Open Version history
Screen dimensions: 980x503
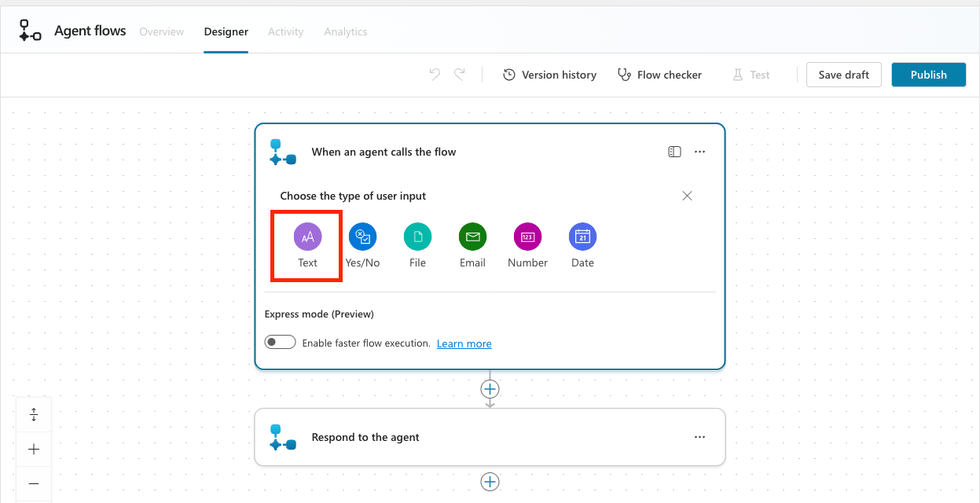pos(549,75)
